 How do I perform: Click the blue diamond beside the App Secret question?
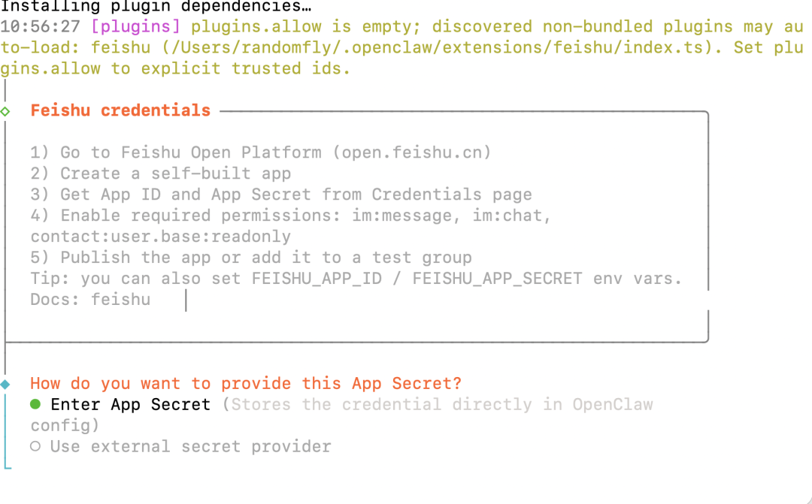5,384
